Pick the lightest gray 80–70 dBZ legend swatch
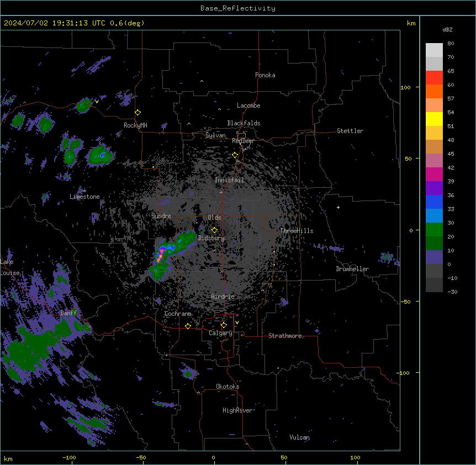This screenshot has width=476, height=465. click(x=434, y=50)
